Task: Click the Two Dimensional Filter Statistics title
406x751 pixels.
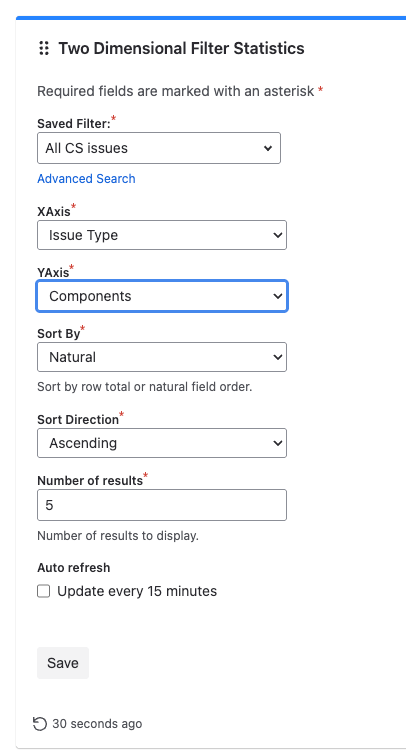Action: [181, 48]
